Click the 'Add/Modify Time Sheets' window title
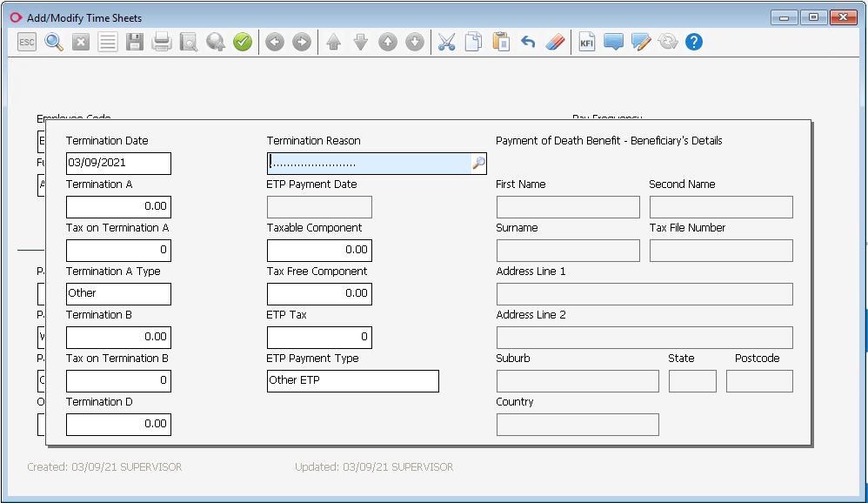The image size is (868, 503). (84, 17)
